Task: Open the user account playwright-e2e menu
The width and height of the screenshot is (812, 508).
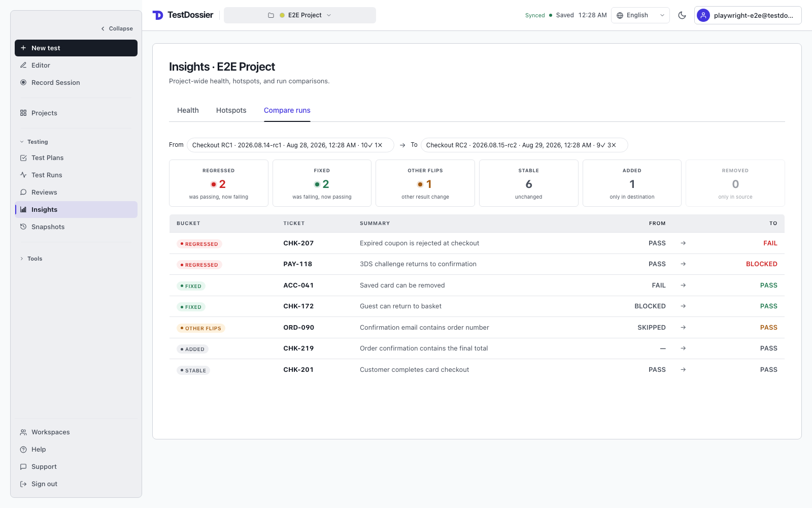Action: click(748, 15)
